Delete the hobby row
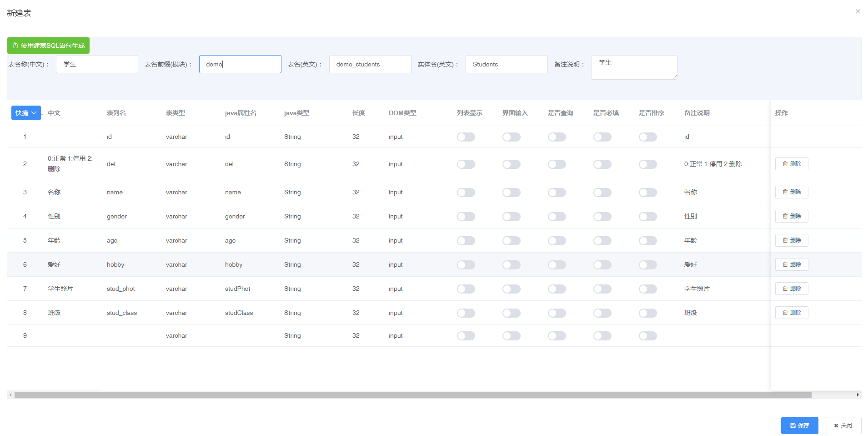 point(792,264)
